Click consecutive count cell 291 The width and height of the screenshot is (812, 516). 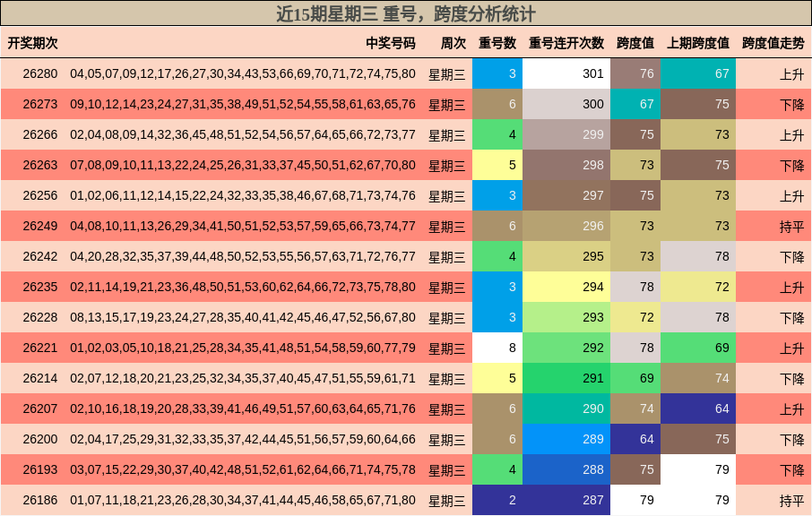tap(566, 378)
